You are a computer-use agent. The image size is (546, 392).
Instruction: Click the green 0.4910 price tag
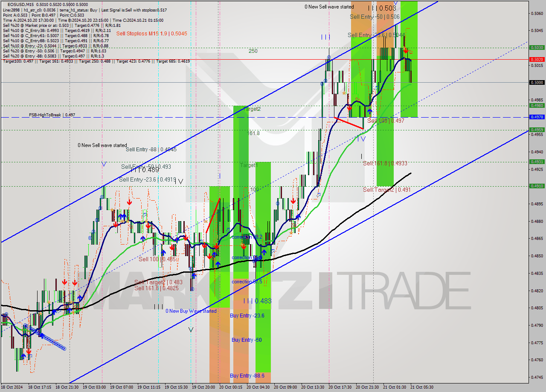pos(537,186)
